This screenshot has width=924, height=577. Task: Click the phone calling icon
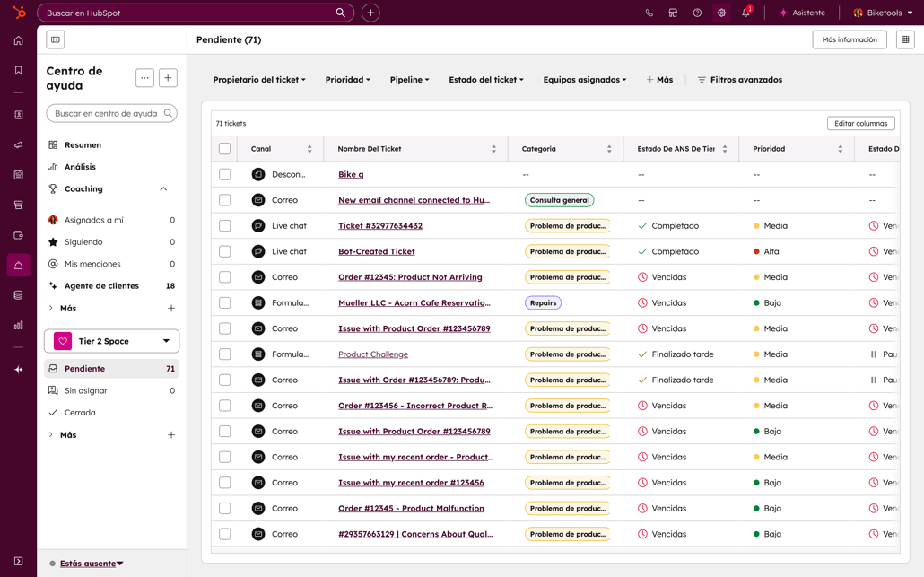(x=649, y=13)
